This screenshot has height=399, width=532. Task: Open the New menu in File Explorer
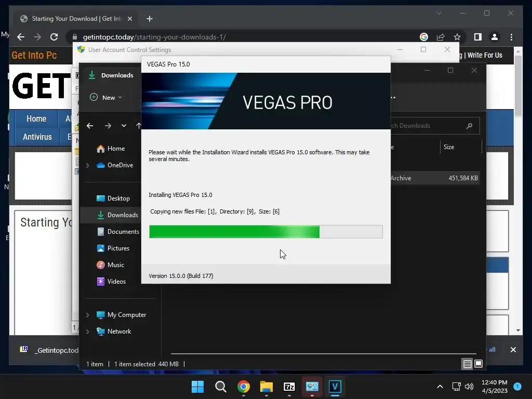(x=106, y=97)
